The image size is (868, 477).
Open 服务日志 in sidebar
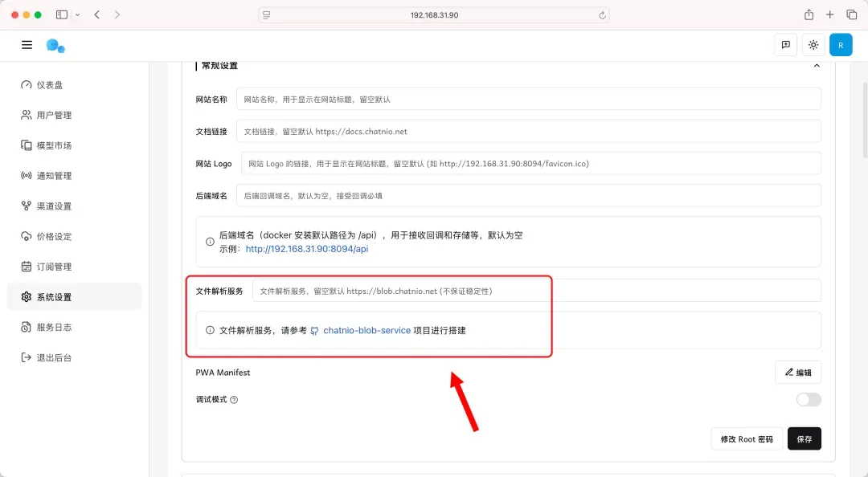coord(74,327)
